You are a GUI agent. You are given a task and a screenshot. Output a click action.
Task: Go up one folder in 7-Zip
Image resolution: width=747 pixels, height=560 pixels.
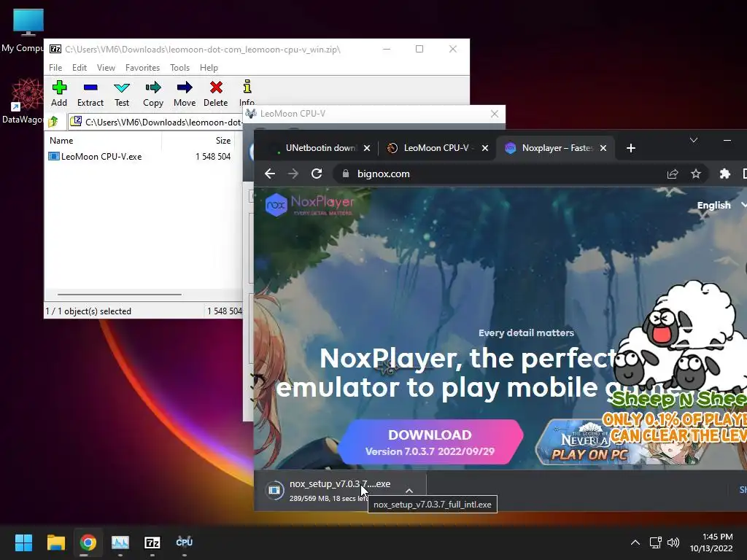pos(53,122)
